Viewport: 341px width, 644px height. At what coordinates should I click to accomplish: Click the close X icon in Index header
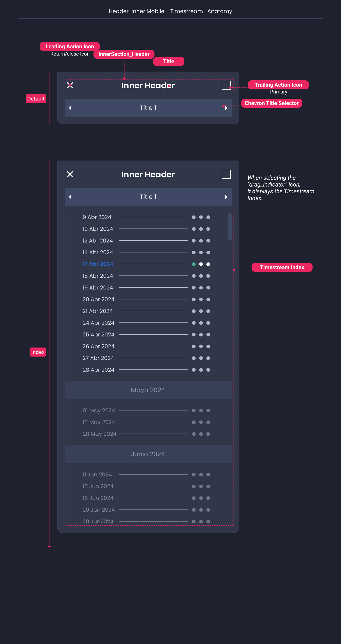tap(70, 174)
